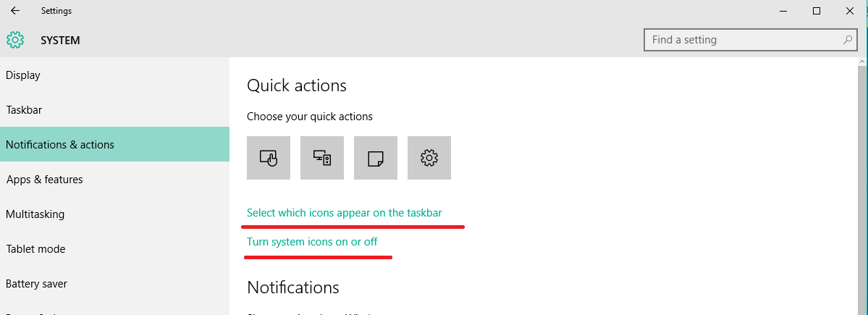Viewport: 868px width, 315px height.
Task: Select the Connect quick action tile
Action: pyautogui.click(x=322, y=158)
